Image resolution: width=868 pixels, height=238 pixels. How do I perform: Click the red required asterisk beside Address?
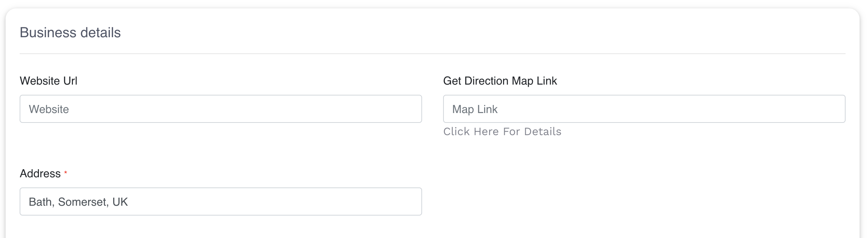click(x=66, y=172)
